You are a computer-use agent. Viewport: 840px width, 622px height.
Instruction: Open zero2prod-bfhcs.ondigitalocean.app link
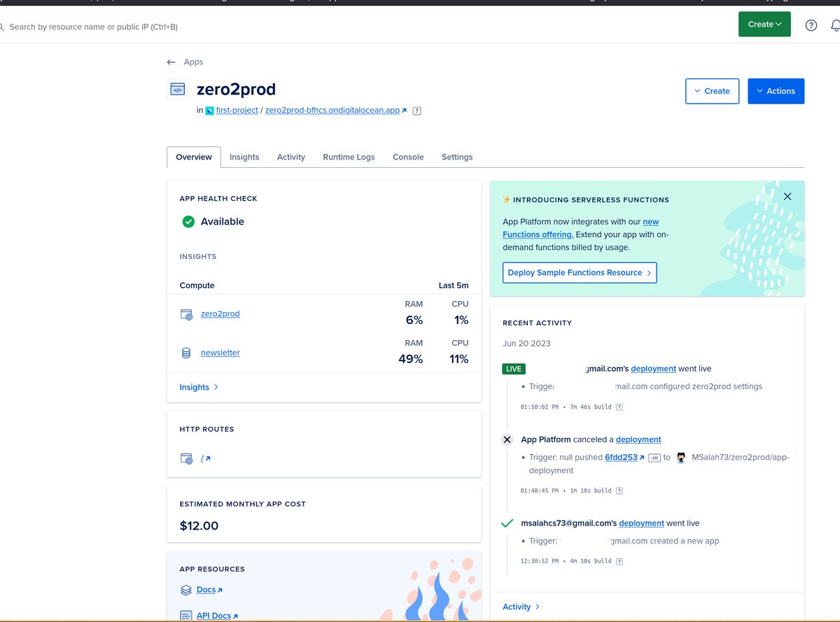pos(336,111)
